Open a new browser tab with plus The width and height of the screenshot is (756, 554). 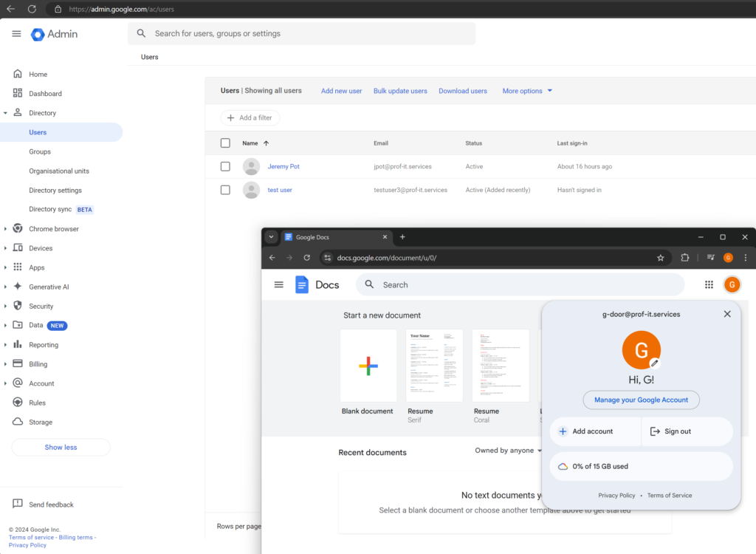pos(402,237)
